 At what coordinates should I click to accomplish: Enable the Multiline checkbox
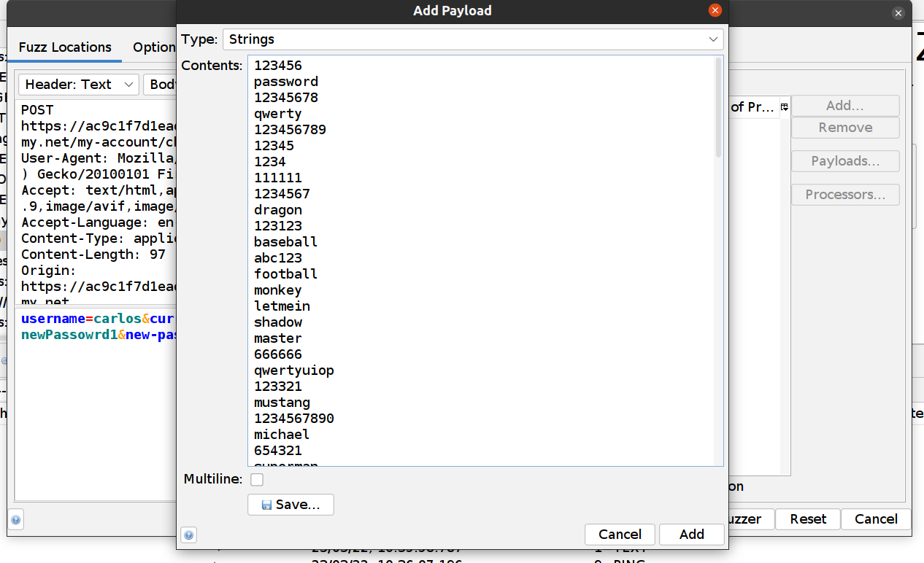(x=257, y=479)
